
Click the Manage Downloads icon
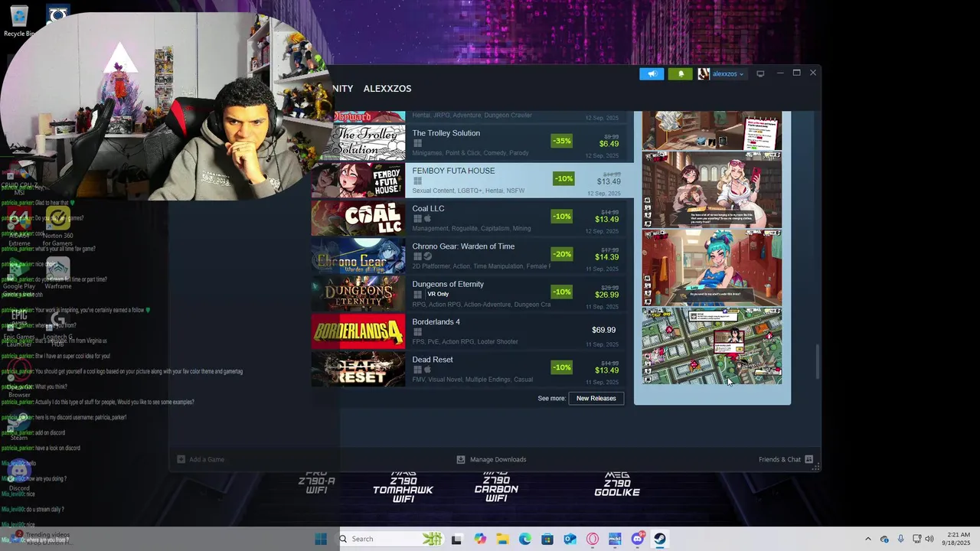(x=461, y=459)
